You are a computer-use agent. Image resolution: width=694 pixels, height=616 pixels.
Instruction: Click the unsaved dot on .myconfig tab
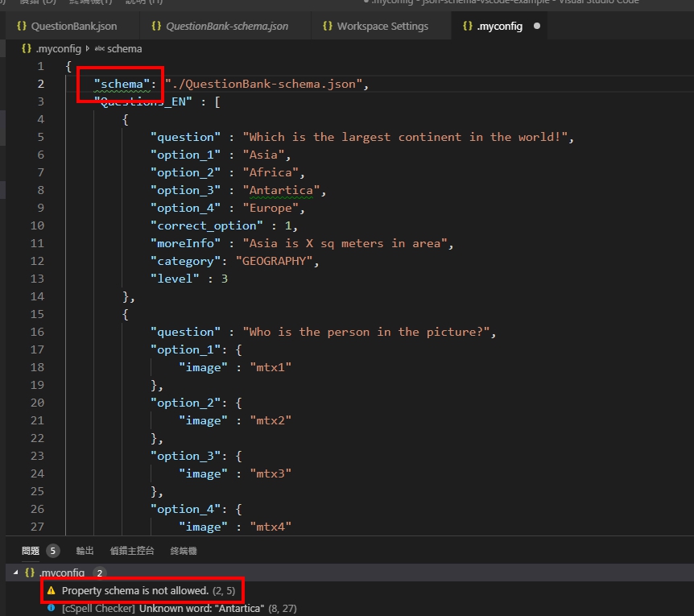click(537, 27)
